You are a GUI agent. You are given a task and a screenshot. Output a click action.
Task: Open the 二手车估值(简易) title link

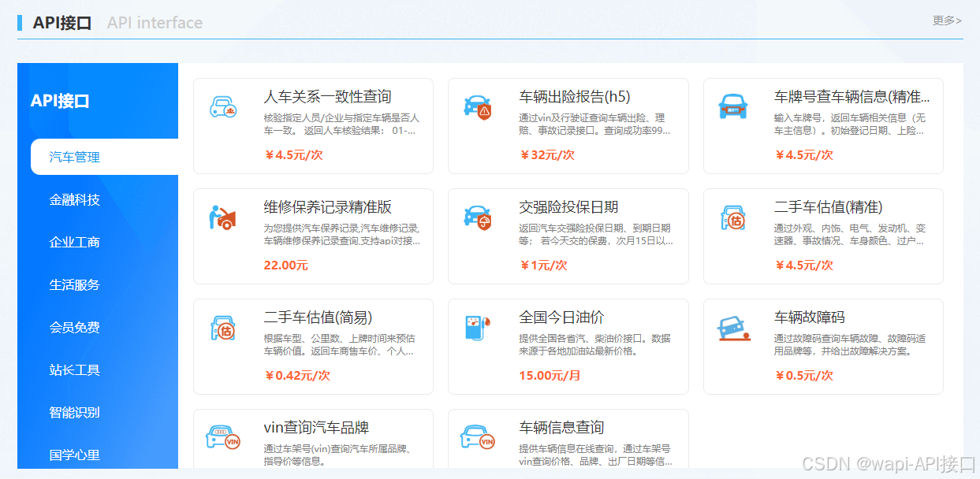click(x=317, y=317)
